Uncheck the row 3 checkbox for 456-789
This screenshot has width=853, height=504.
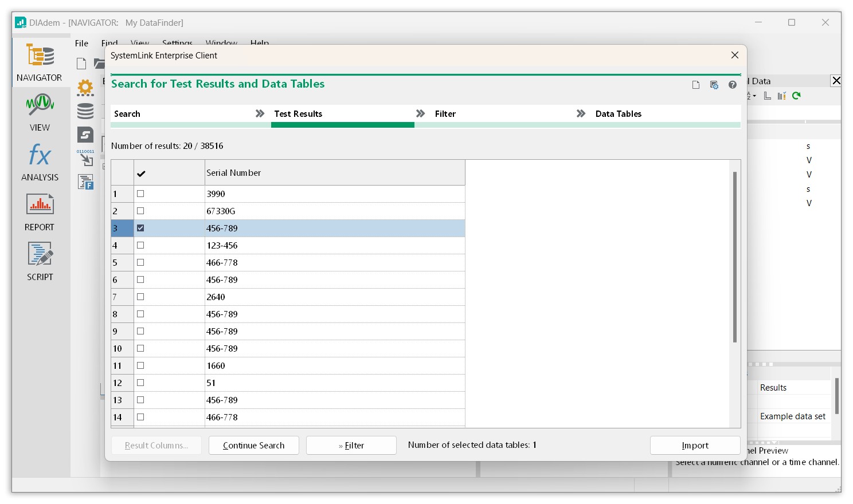140,228
